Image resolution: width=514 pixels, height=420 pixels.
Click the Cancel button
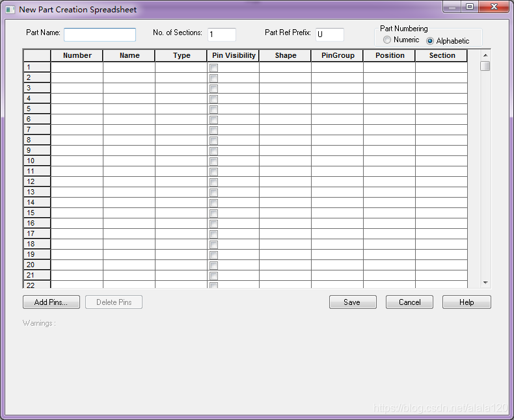409,302
